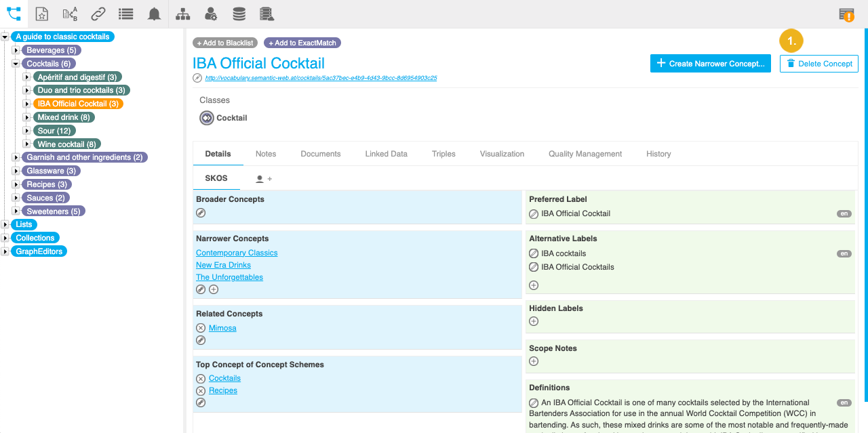Click the URI link icon beside concept URL

pyautogui.click(x=197, y=78)
